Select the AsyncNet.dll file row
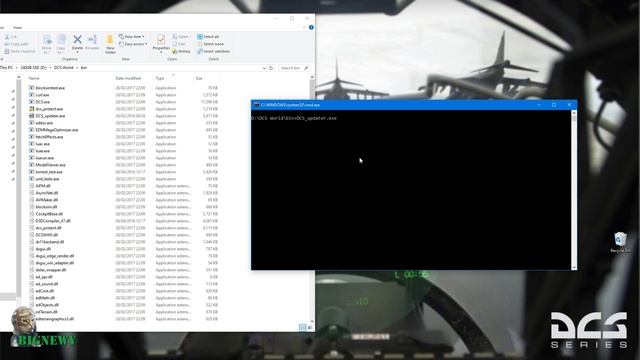 pyautogui.click(x=123, y=193)
